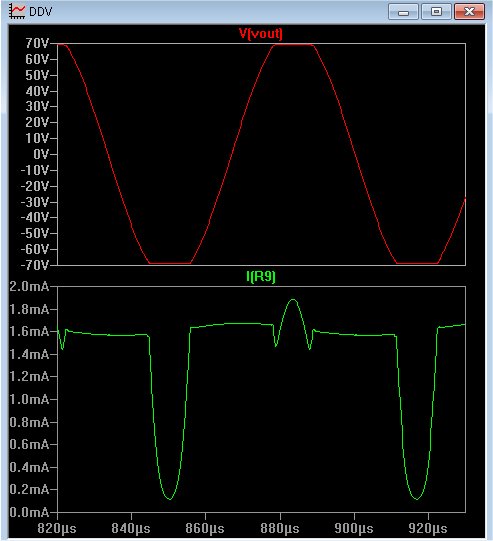Screen dimensions: 493x541
Task: Click the -30V axis label
Action: [34, 202]
